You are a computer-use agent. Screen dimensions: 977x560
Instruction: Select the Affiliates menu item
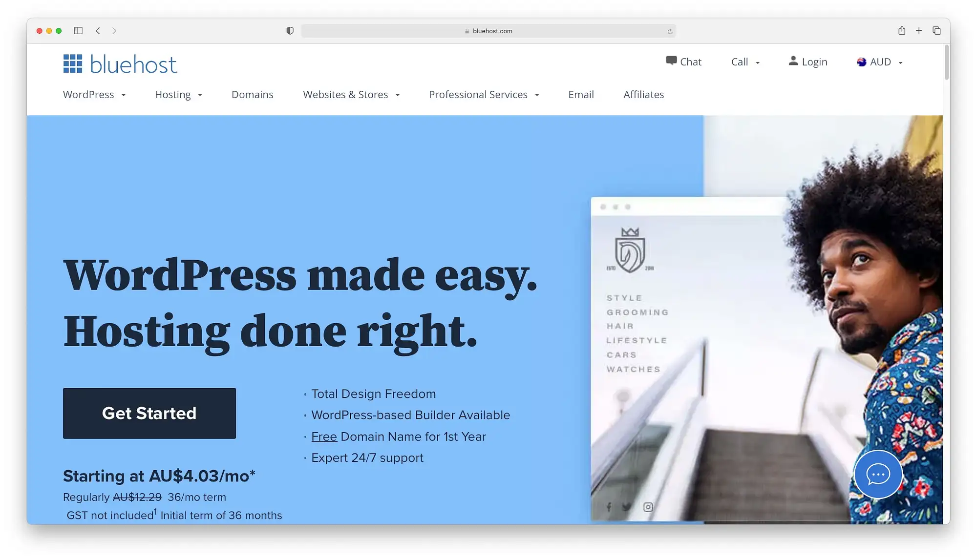(x=643, y=94)
